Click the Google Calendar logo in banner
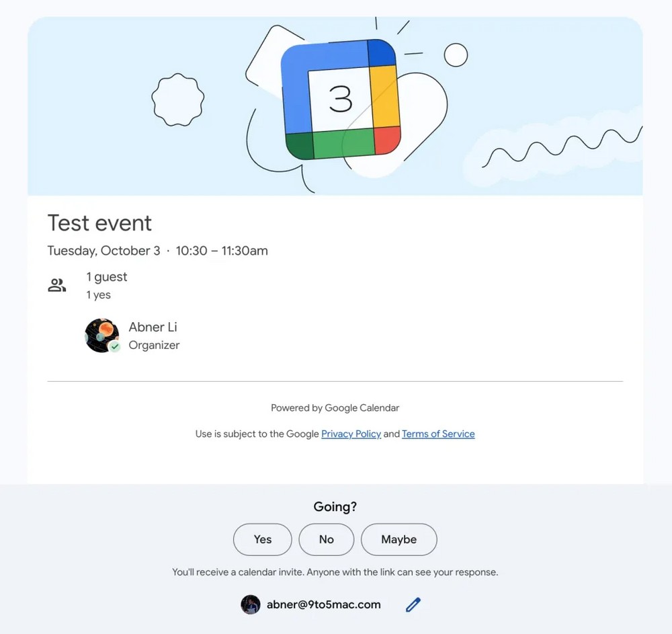This screenshot has height=634, width=672. [x=341, y=100]
